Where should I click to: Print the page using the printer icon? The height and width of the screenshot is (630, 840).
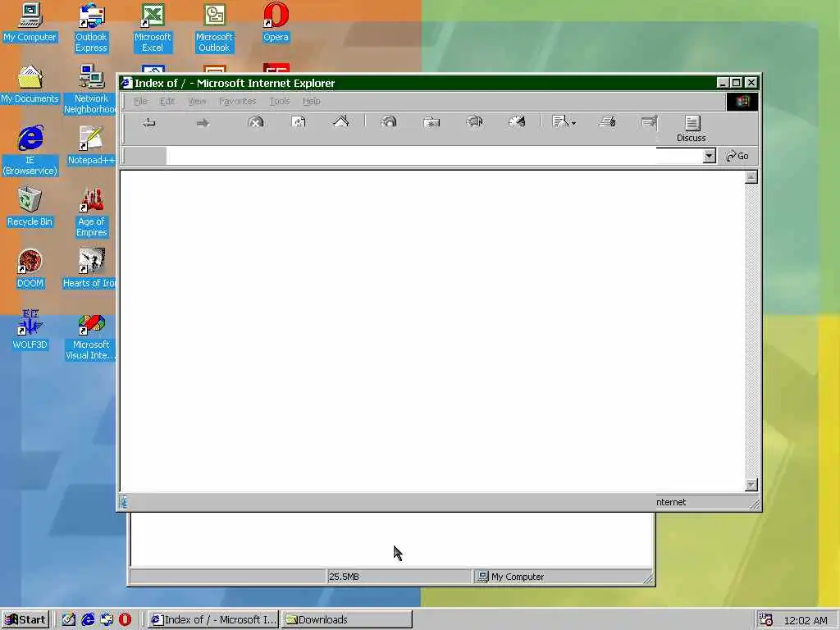coord(608,122)
